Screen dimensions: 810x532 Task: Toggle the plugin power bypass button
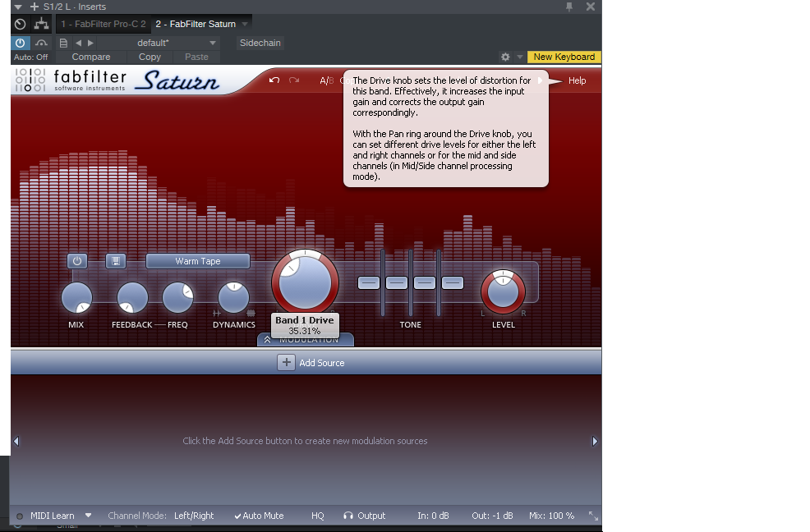21,43
